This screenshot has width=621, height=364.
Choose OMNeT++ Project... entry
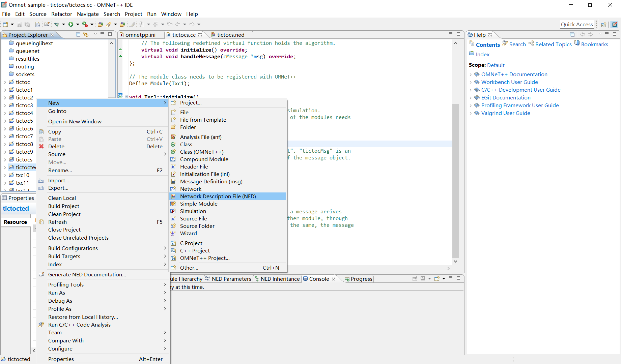228,258
